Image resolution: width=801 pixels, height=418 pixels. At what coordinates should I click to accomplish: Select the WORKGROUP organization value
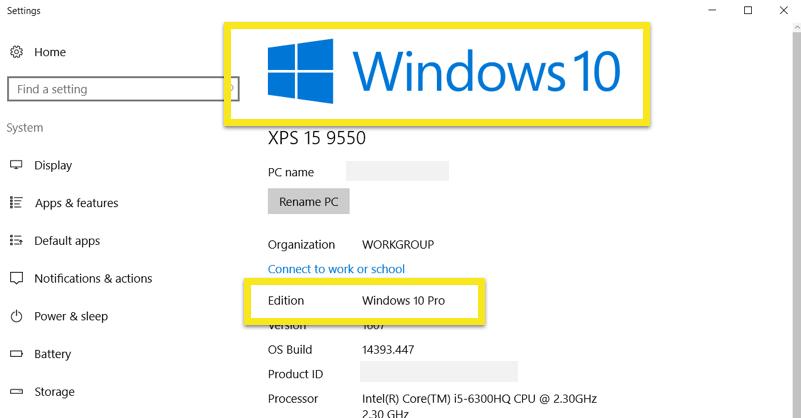[398, 245]
